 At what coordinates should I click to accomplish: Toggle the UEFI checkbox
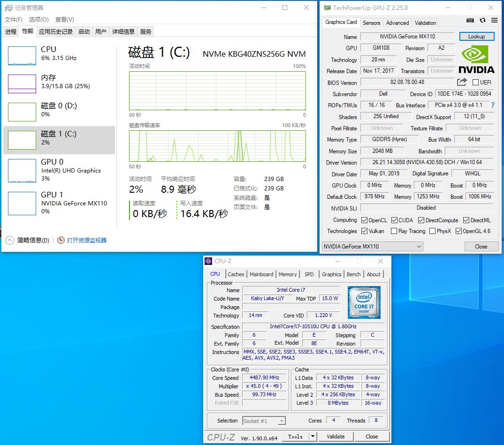tap(475, 83)
